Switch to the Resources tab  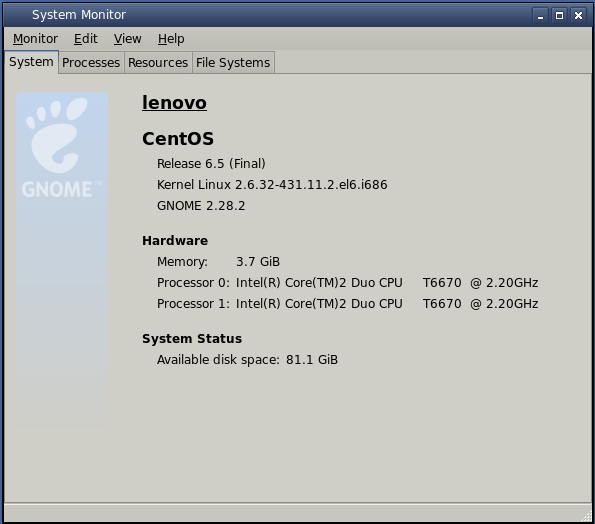pyautogui.click(x=158, y=63)
